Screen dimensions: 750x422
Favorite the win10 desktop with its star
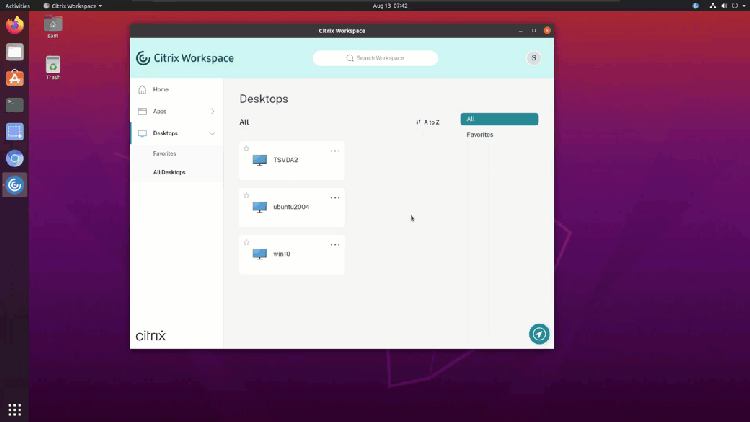[246, 243]
